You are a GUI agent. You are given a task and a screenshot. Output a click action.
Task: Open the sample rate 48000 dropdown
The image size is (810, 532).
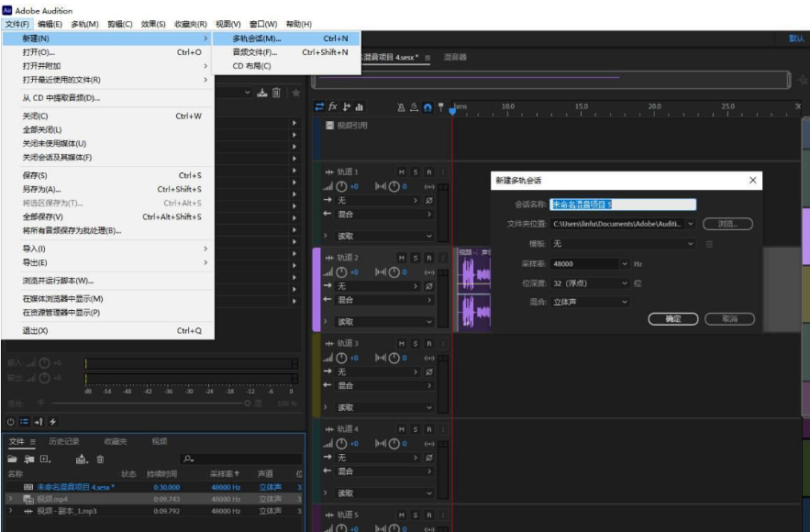tap(625, 264)
